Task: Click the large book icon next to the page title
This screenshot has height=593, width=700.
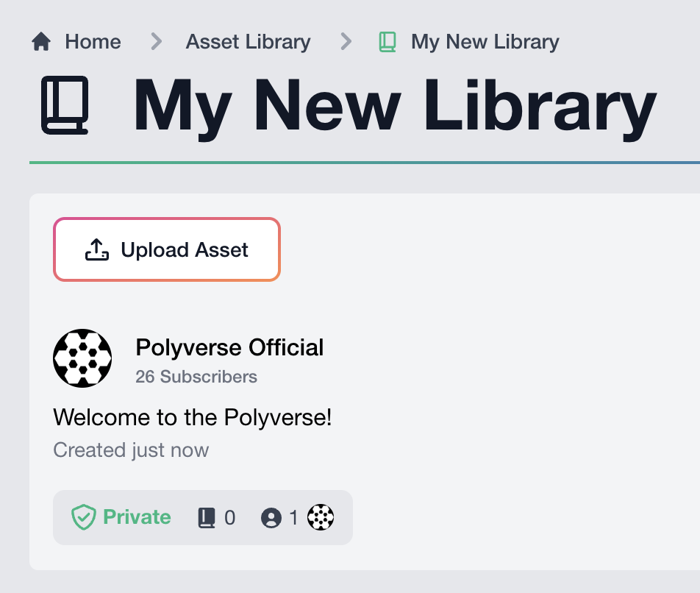Action: pos(65,107)
